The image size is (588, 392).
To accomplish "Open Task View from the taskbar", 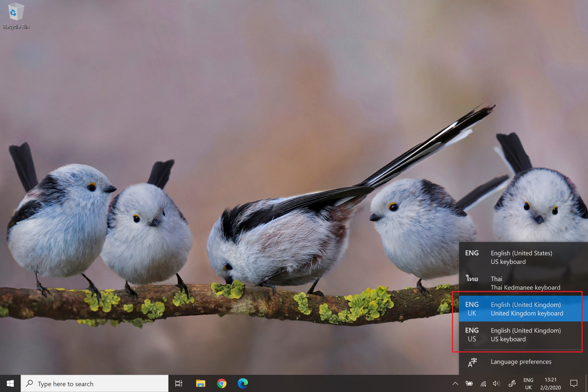I will pyautogui.click(x=179, y=383).
